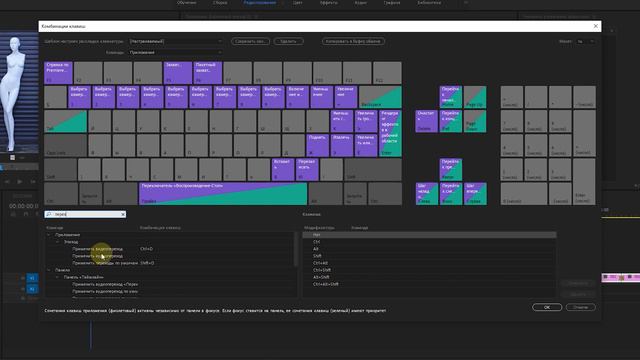Collapse the Эпизод tree node
This screenshot has height=360, width=640.
58,242
